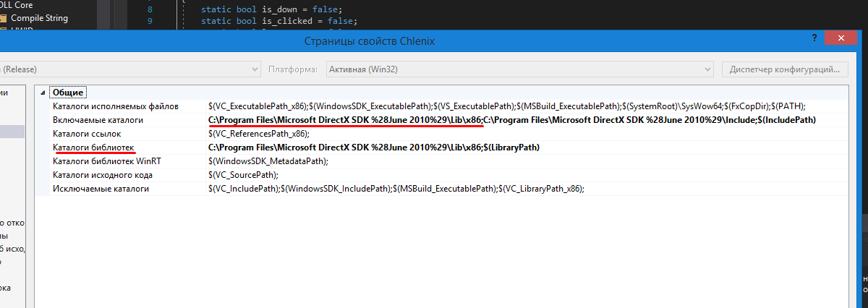
Task: Edit the $(VC_ReferencesPath_x86) value
Action: click(258, 134)
